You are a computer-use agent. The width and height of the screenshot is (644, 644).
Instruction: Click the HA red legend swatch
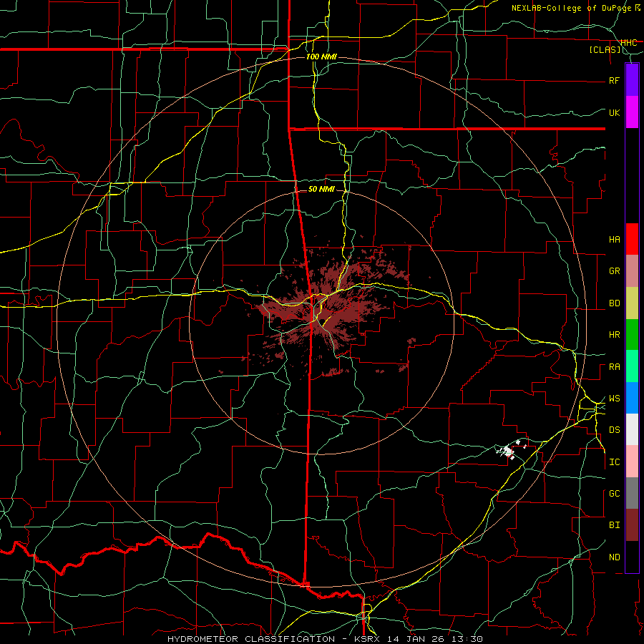point(632,239)
